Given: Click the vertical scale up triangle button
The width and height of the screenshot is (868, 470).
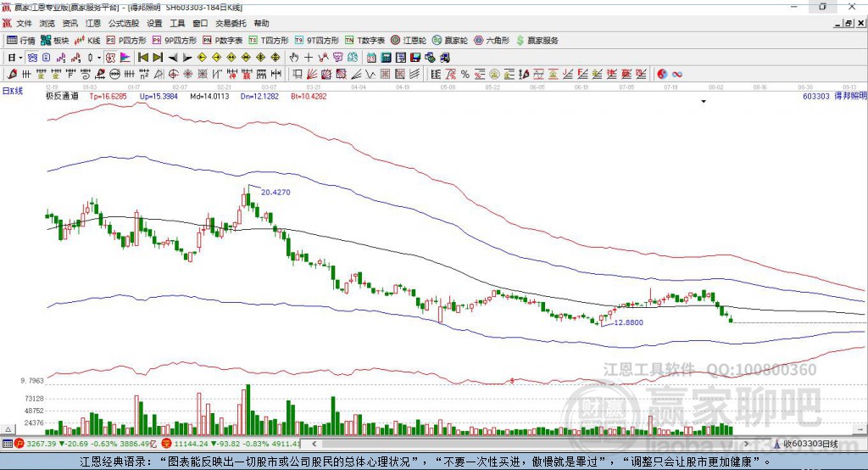Looking at the screenshot, I should 8,429.
